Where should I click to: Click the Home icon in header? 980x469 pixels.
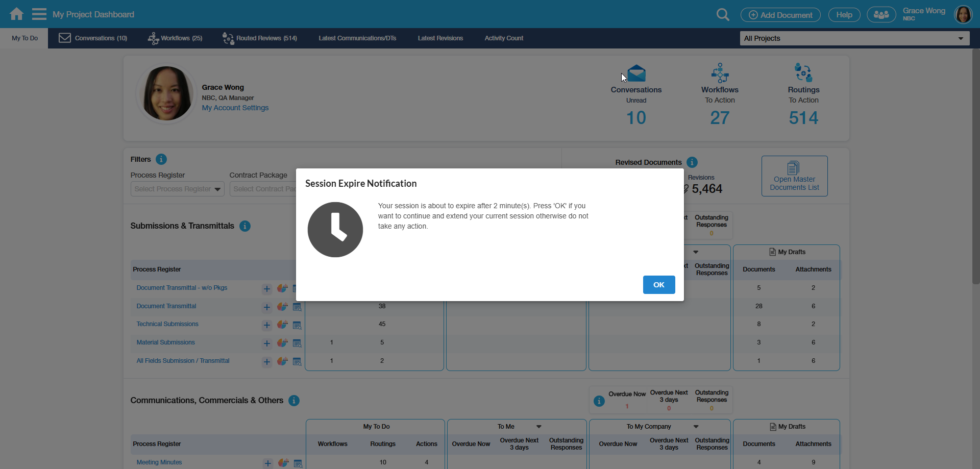click(16, 14)
